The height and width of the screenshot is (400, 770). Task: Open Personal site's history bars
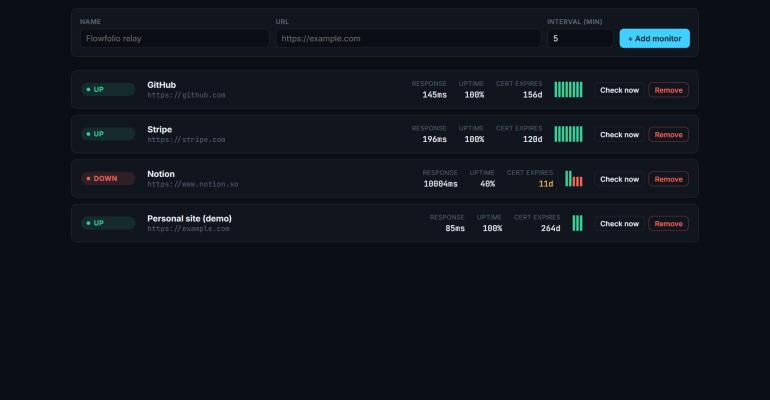578,223
